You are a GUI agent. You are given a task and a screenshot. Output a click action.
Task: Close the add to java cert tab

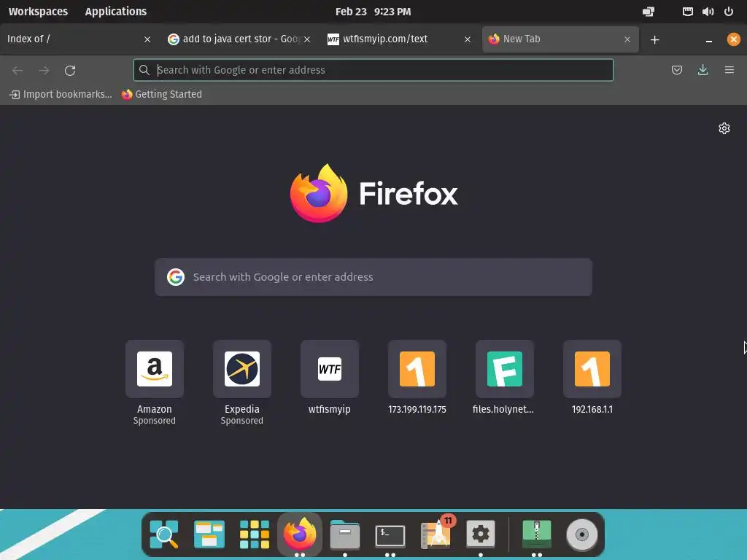(307, 39)
